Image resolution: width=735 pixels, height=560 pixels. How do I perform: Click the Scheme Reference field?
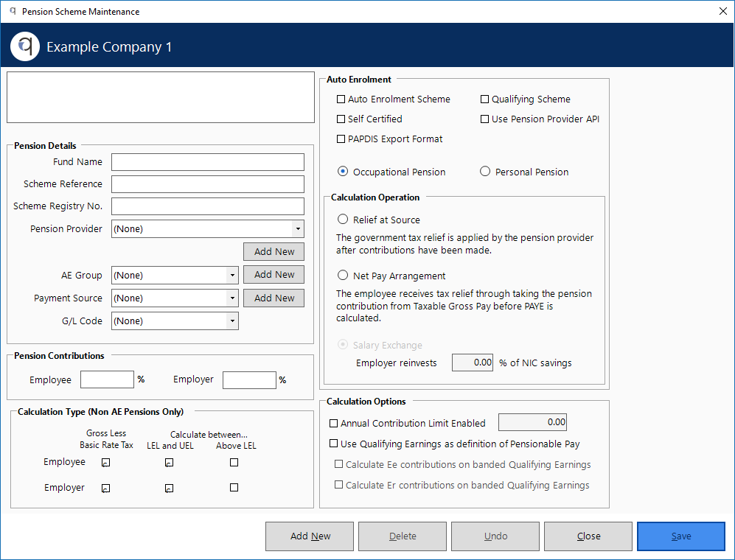(208, 184)
